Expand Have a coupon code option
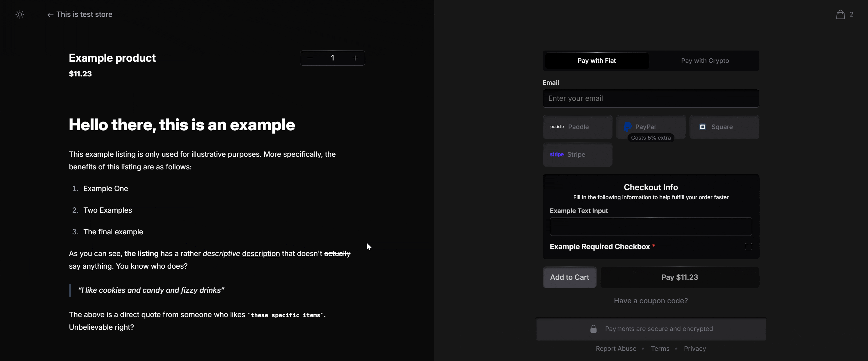The width and height of the screenshot is (868, 361). 650,301
